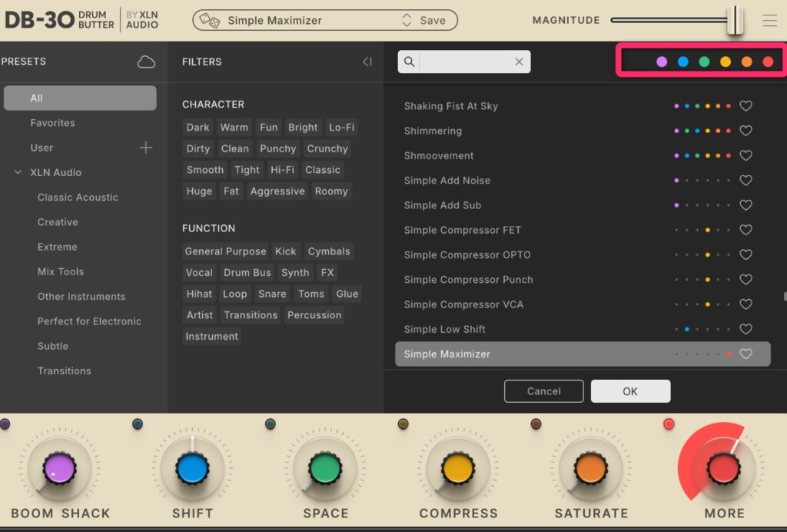Click the dice randomize preset icon

coord(210,20)
